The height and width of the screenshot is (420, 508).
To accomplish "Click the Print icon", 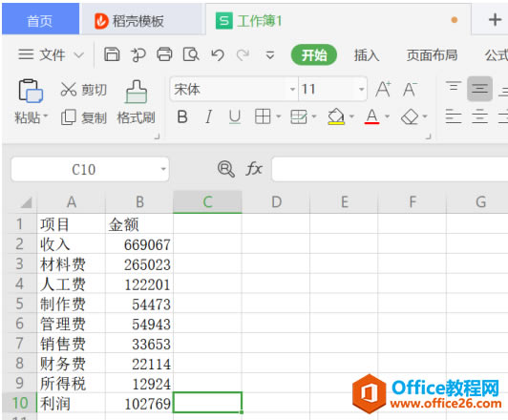I will (164, 54).
